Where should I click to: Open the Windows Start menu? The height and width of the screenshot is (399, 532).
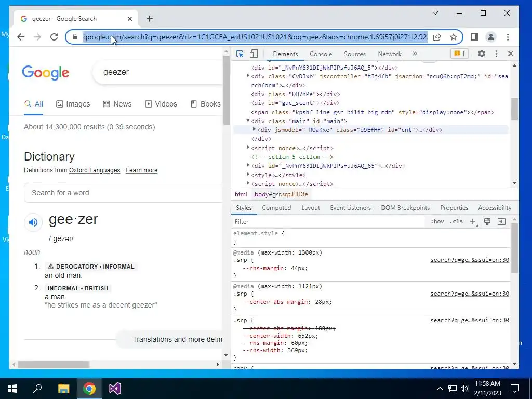12,389
